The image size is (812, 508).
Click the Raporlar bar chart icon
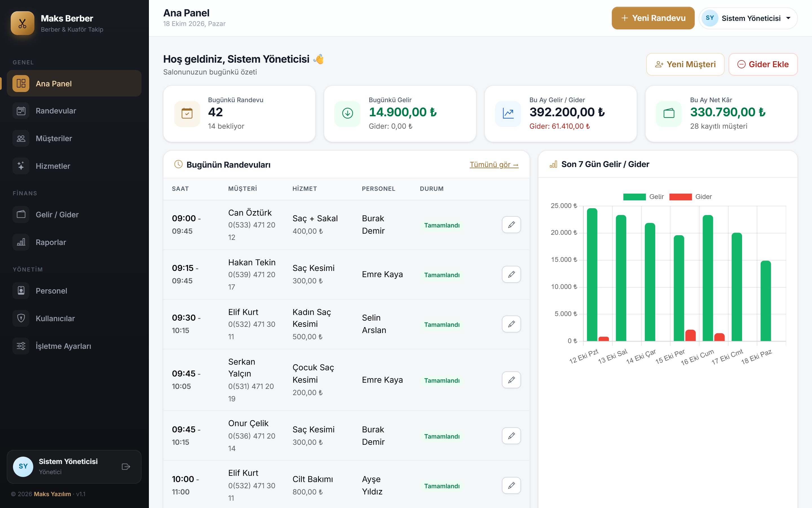pos(21,242)
